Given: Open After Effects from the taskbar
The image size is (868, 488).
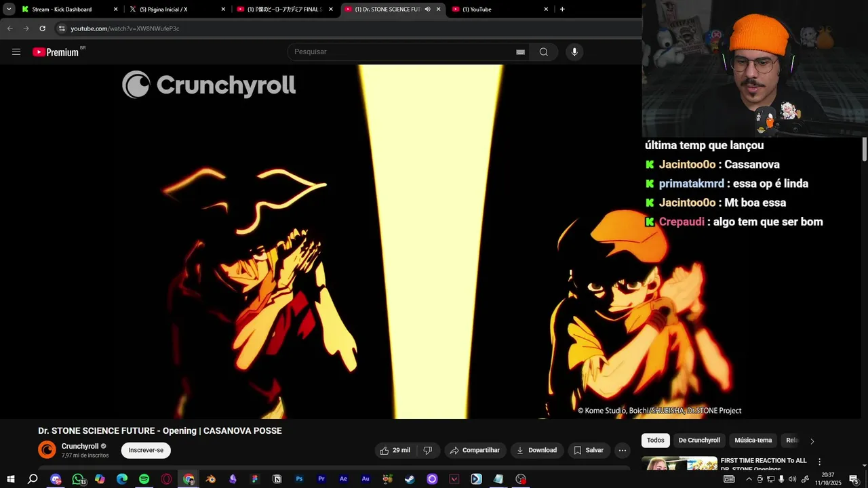Looking at the screenshot, I should 343,479.
